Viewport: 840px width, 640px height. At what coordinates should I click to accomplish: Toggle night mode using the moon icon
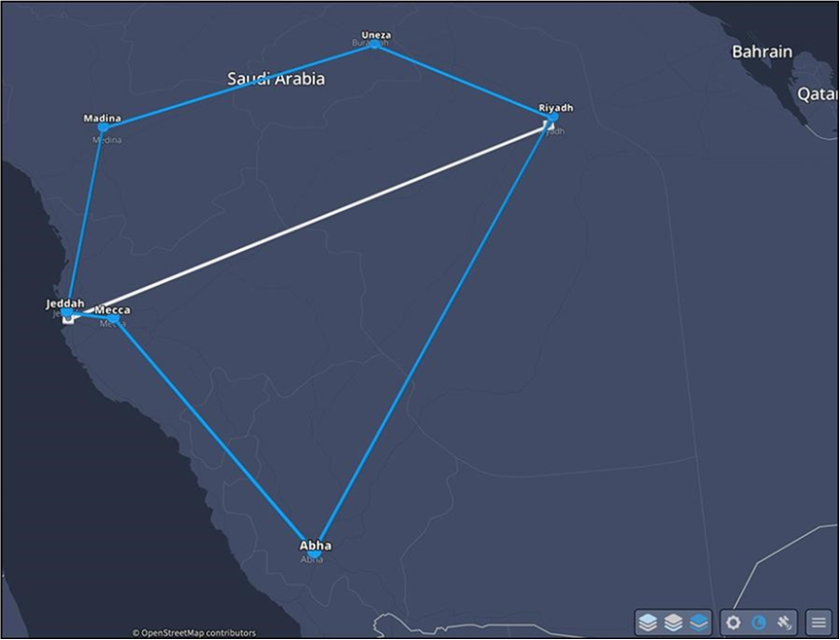pos(758,622)
